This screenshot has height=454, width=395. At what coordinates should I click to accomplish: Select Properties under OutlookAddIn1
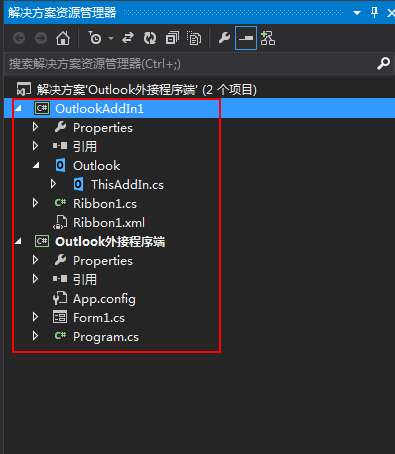pos(103,128)
